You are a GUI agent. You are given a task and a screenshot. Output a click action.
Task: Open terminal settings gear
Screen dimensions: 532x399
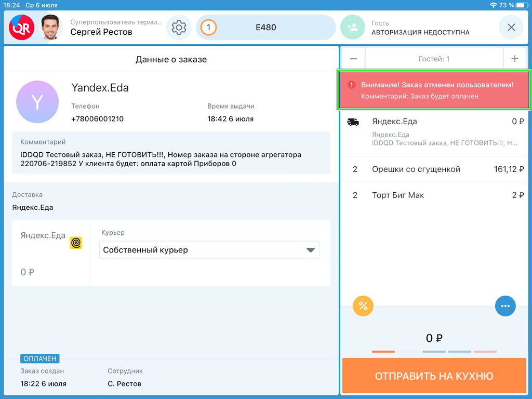[179, 28]
